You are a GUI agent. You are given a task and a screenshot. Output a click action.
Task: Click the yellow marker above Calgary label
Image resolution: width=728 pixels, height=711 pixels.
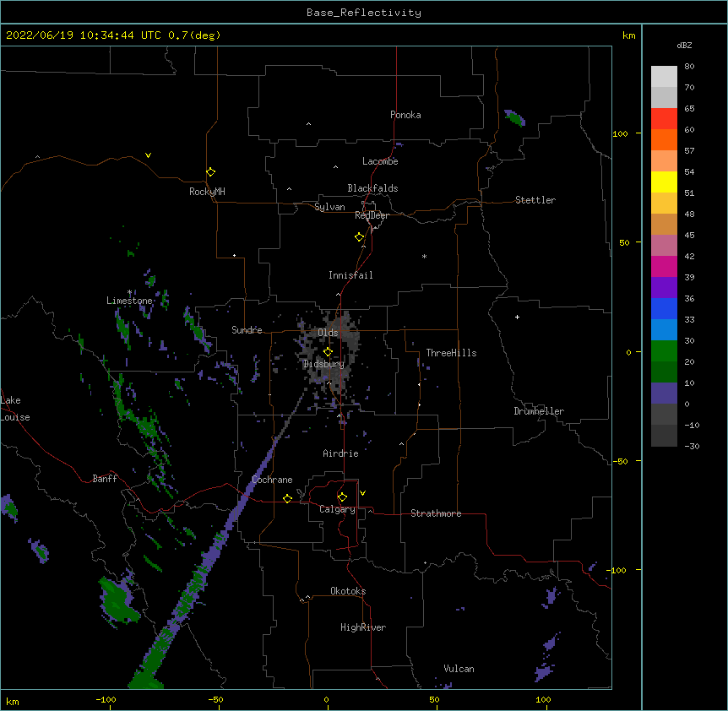click(342, 497)
